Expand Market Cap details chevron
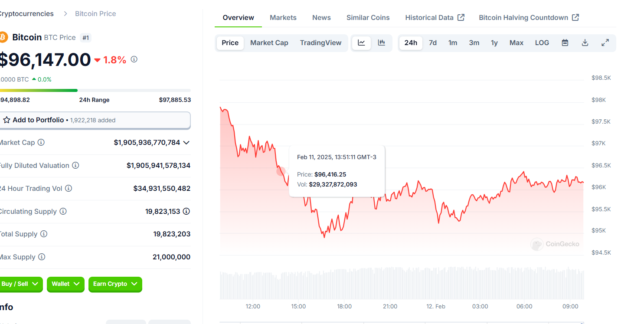Screen dimensions: 644x324 186,142
